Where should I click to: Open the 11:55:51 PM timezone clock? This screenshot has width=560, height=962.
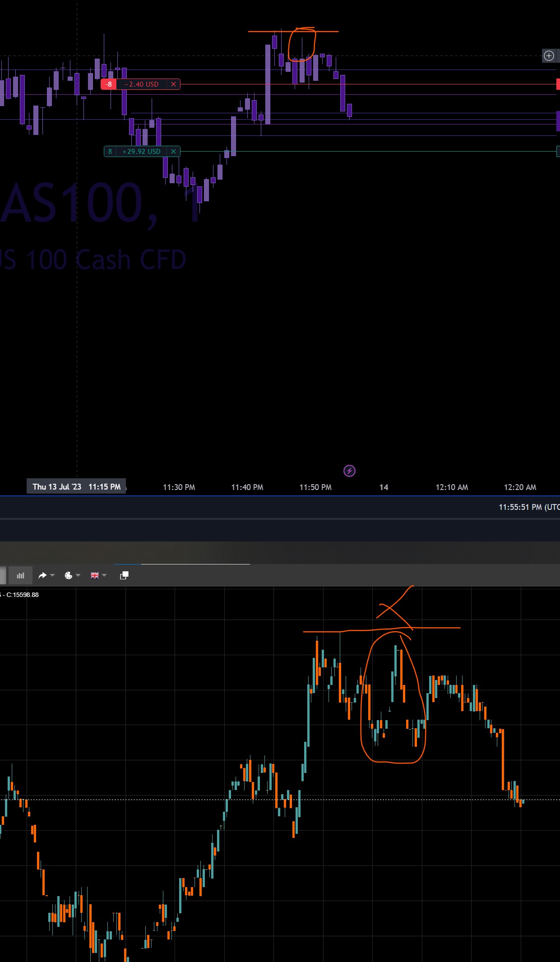(529, 507)
